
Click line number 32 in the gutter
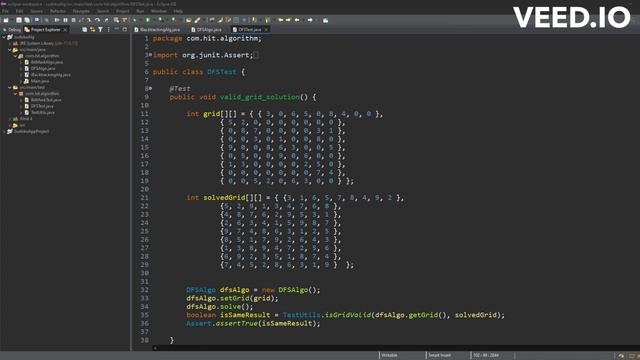point(144,290)
